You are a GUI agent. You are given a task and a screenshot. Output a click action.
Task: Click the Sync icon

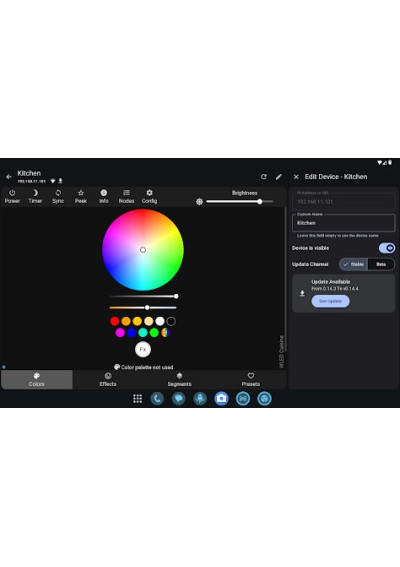[58, 193]
